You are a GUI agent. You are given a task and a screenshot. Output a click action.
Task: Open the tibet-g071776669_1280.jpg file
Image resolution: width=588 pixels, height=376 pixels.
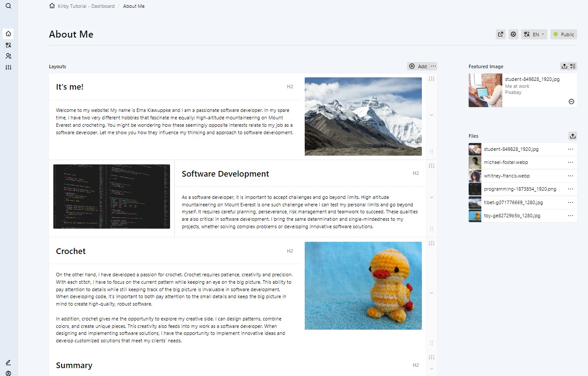tap(513, 202)
